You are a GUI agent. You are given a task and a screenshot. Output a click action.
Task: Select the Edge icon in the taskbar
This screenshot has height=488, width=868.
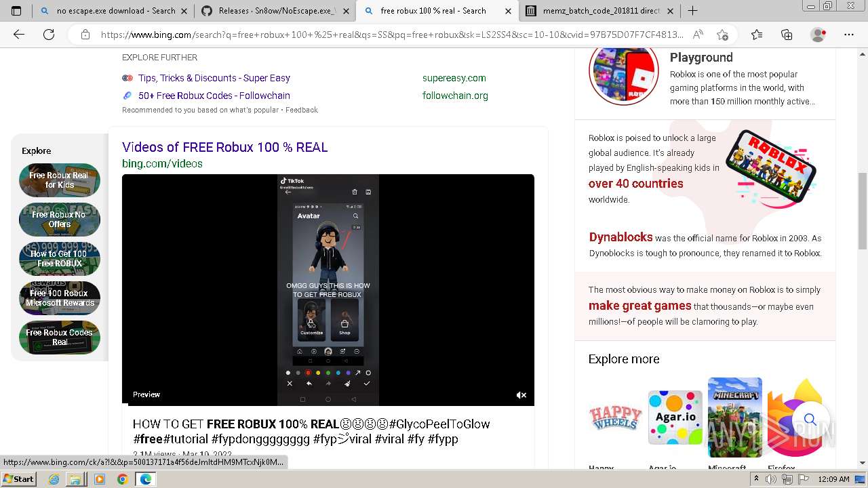point(145,479)
